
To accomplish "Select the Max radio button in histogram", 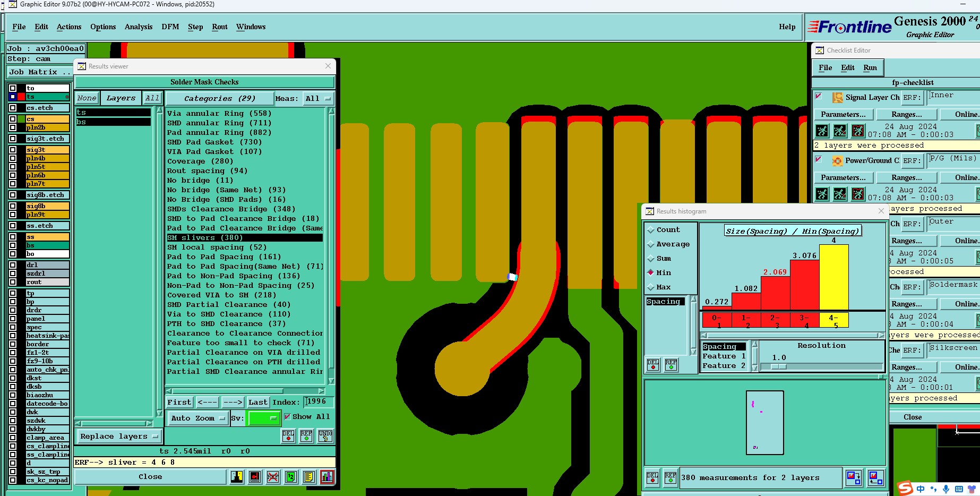I will [651, 287].
